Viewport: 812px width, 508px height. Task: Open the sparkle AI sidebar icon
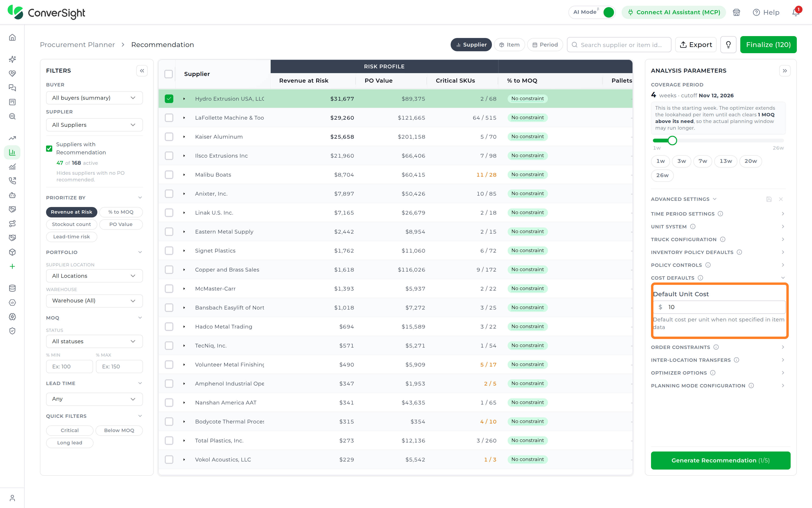tap(12, 59)
